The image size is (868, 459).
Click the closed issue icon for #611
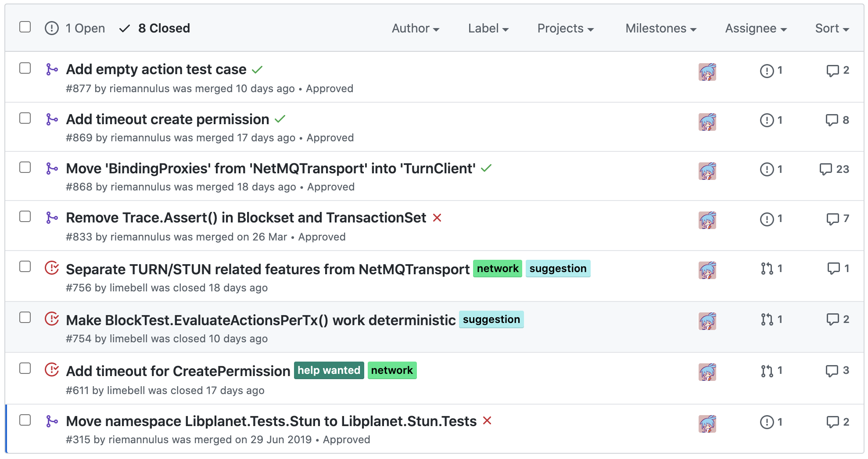tap(52, 370)
